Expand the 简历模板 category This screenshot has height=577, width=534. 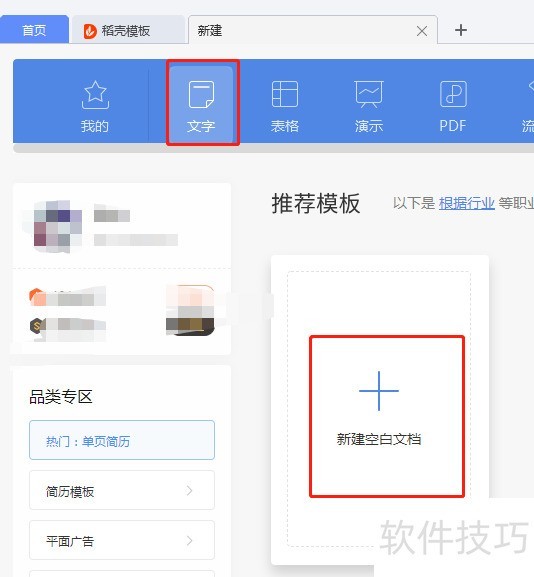122,490
